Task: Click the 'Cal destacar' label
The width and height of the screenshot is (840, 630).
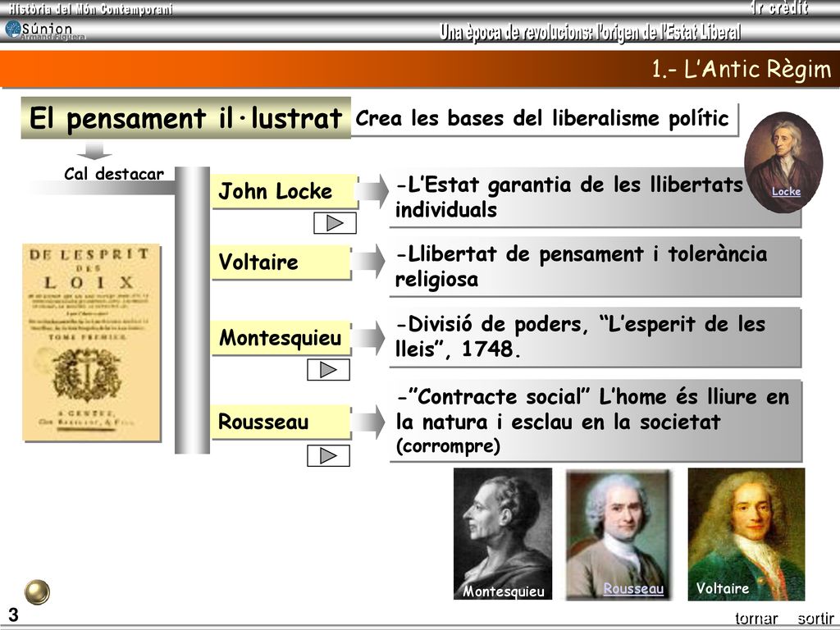Action: 113,174
